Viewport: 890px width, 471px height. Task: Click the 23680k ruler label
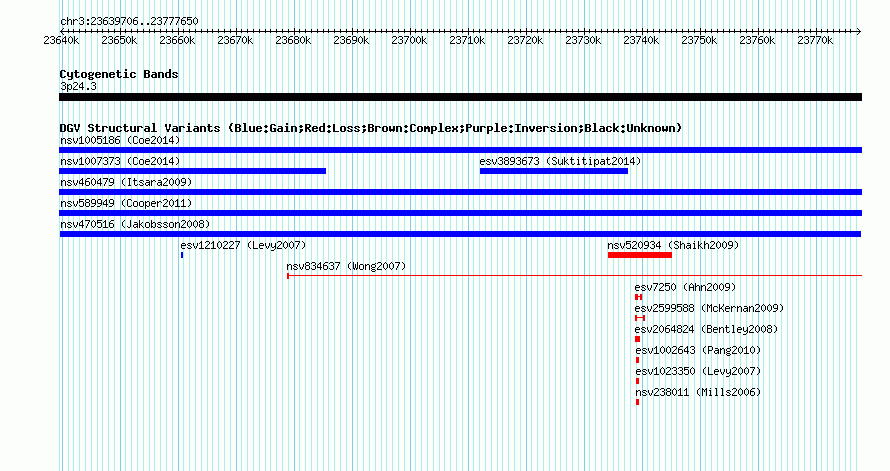(x=293, y=40)
